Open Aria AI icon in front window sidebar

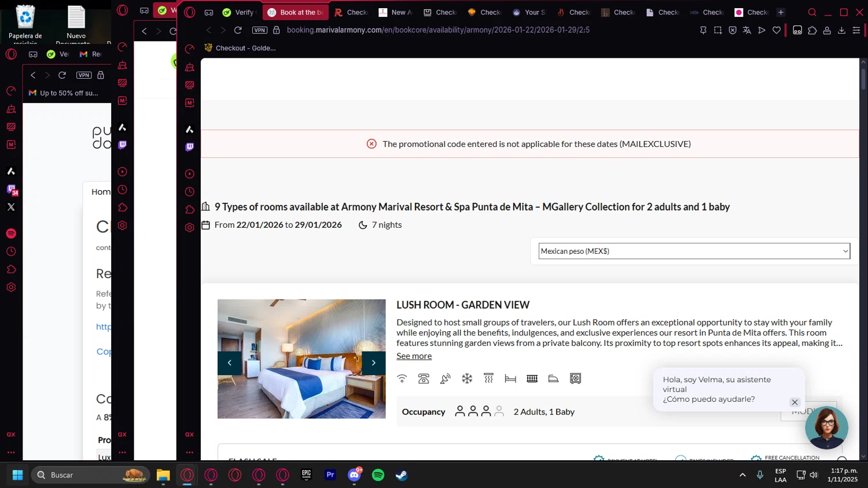click(189, 129)
